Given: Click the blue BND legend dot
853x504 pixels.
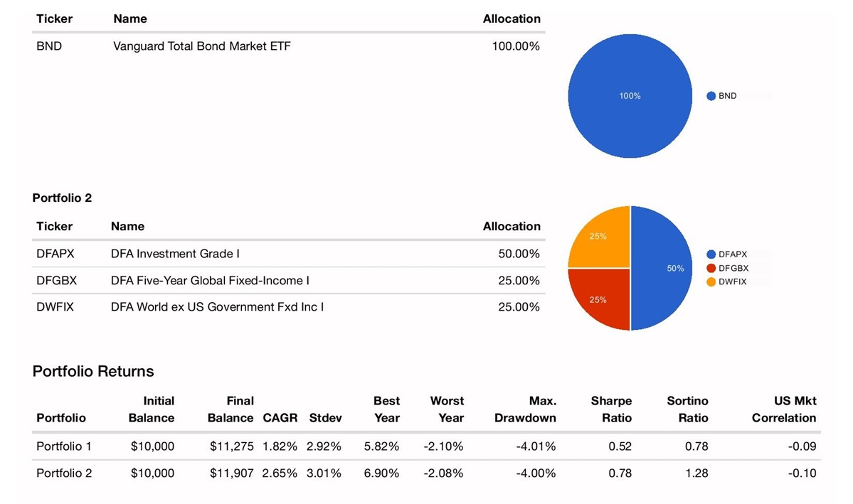Looking at the screenshot, I should 711,96.
